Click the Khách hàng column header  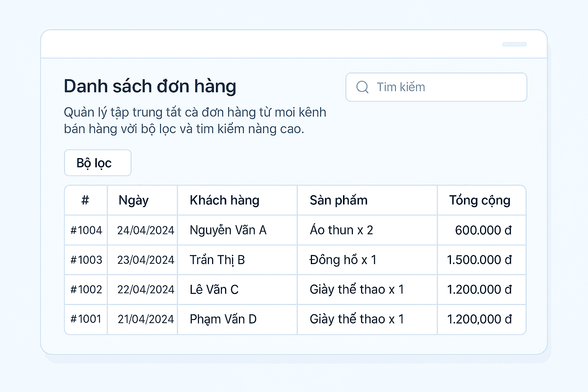pos(225,200)
